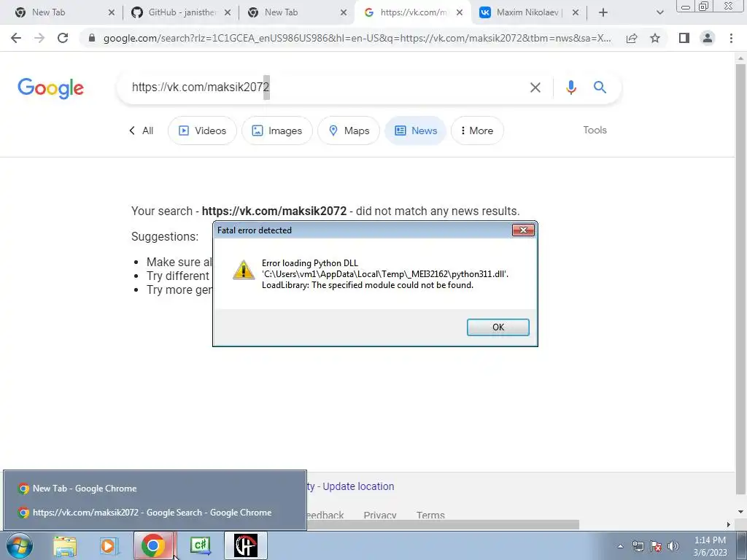The height and width of the screenshot is (560, 747).
Task: Click the scroll right arrow at bottom
Action: pyautogui.click(x=729, y=524)
